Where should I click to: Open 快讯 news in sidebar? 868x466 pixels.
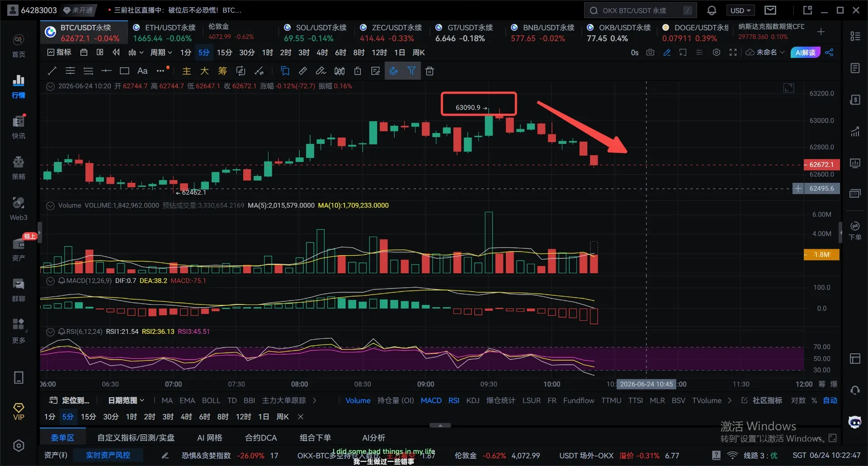[x=19, y=127]
